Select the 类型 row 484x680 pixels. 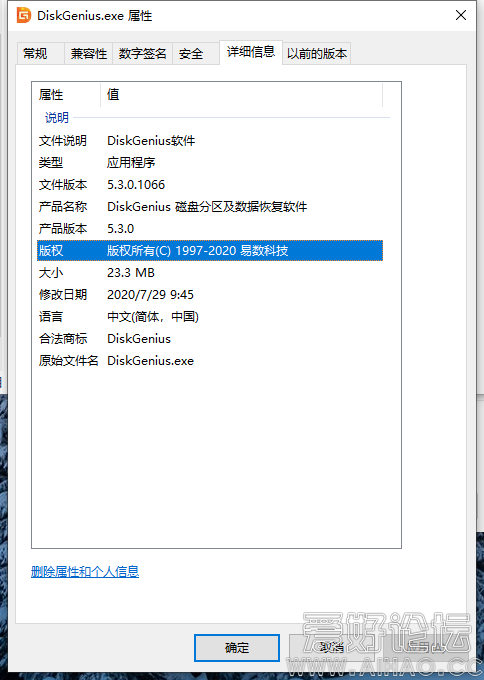(210, 163)
